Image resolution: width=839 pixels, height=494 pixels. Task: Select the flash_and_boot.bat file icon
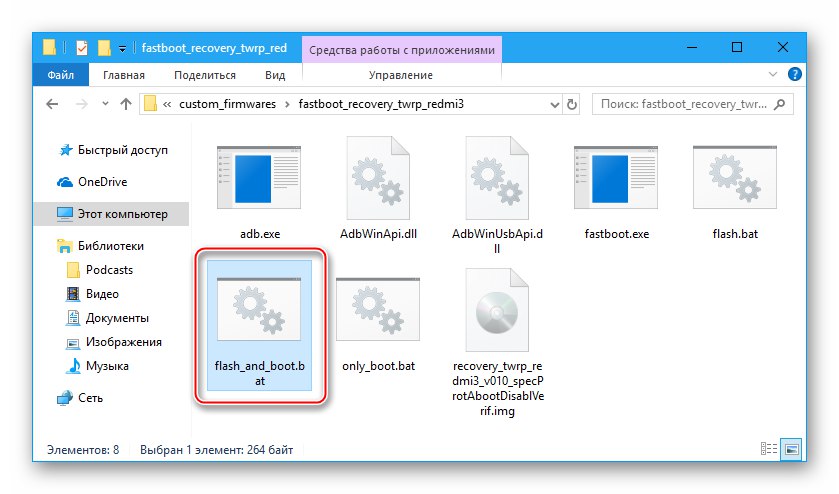[259, 309]
